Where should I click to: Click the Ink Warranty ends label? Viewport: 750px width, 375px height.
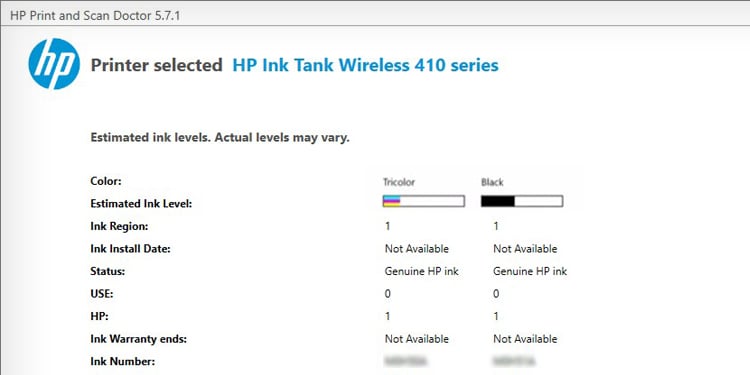point(139,339)
